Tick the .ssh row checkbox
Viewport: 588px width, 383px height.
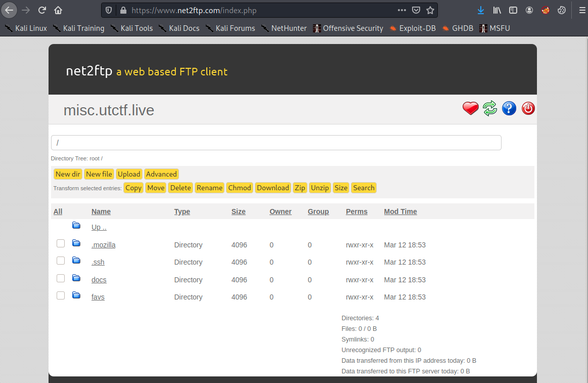(60, 261)
